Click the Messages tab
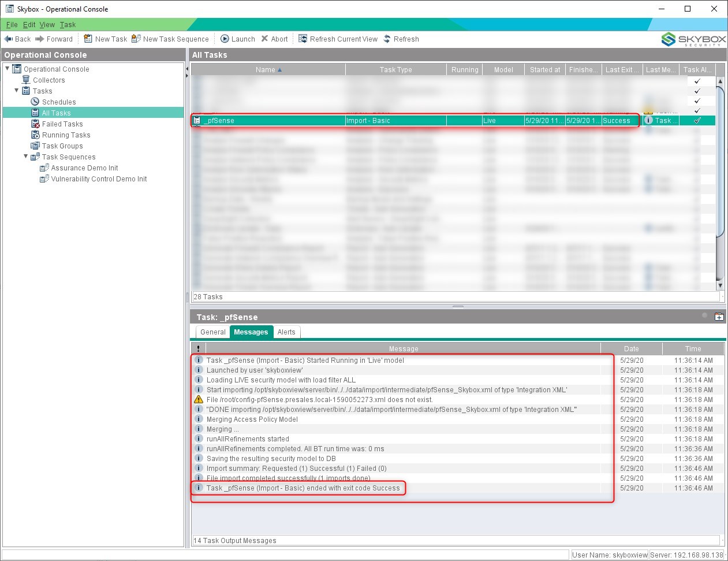 point(251,332)
